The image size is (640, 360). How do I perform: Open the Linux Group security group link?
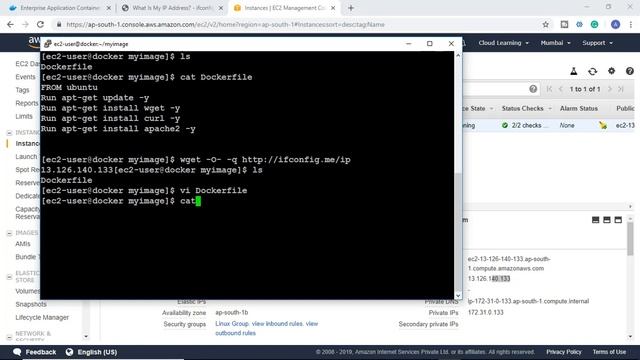point(232,324)
